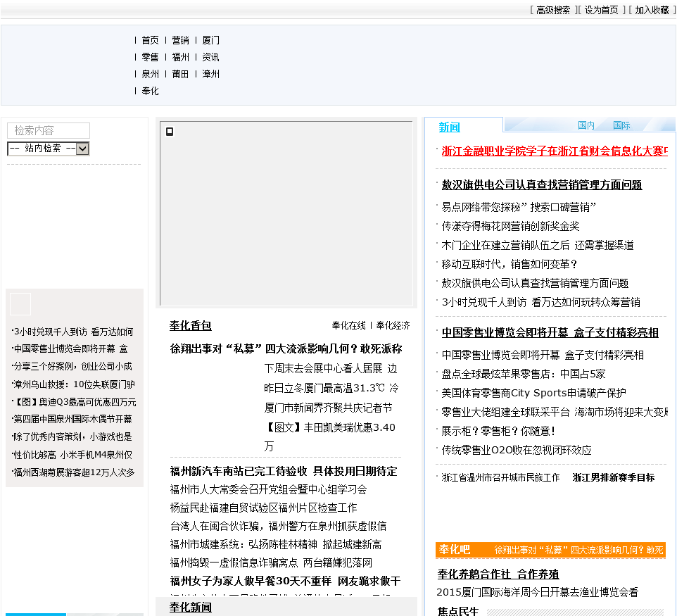Open article 福州捣毁一虚假信息诈骗窝点
Viewport: 677px width, 616px height.
271,563
